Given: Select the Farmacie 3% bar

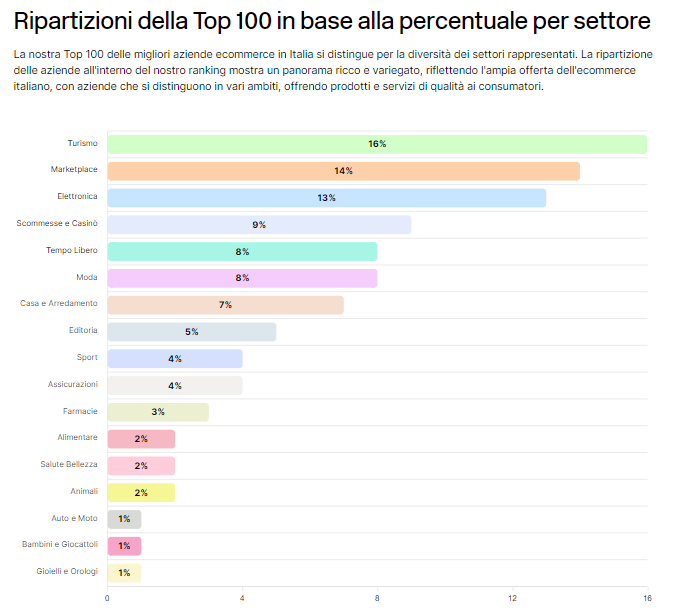Looking at the screenshot, I should tap(158, 412).
